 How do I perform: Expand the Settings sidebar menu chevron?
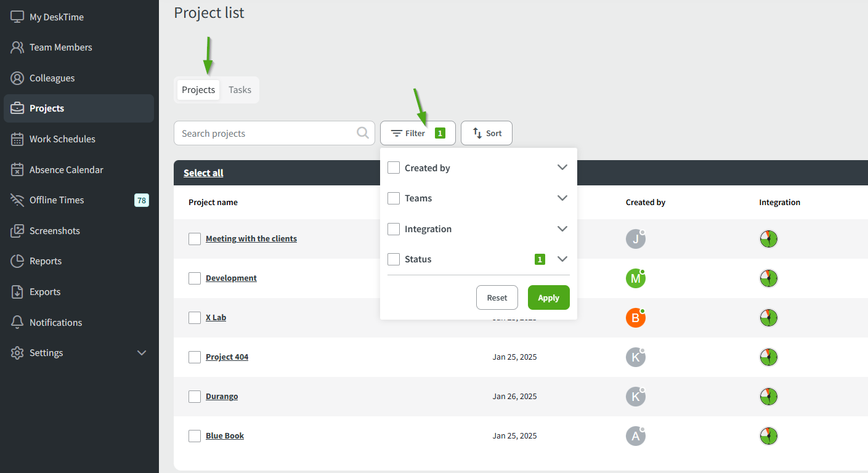coord(142,353)
